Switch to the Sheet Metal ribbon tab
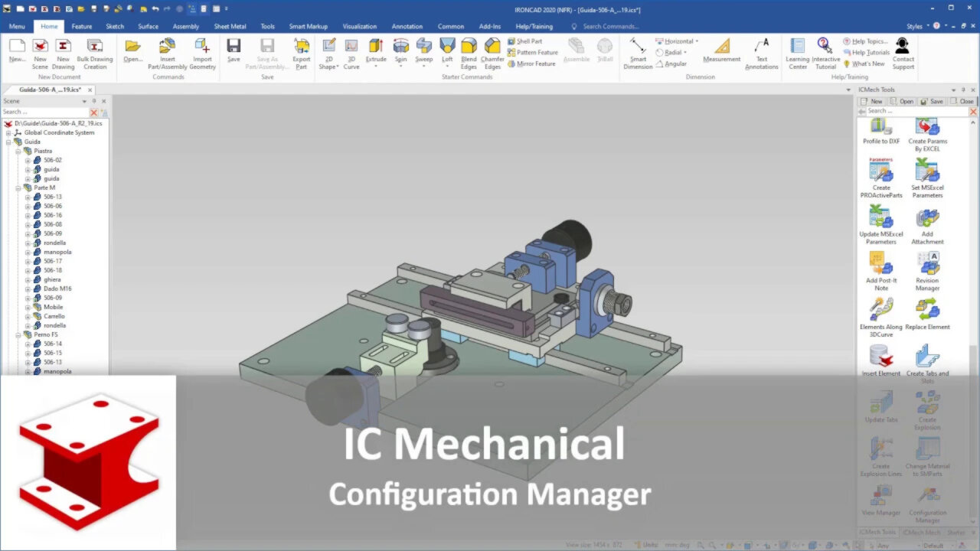 pyautogui.click(x=229, y=25)
